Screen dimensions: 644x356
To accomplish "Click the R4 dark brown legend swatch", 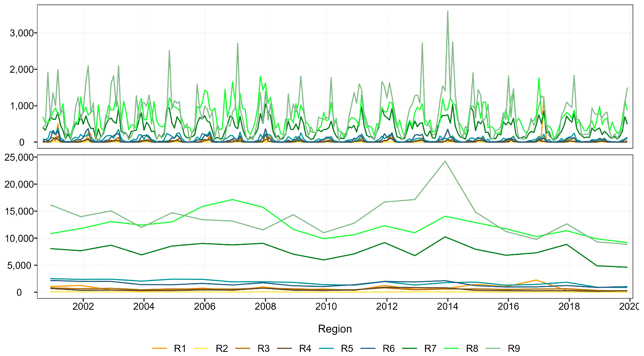I will (x=284, y=348).
